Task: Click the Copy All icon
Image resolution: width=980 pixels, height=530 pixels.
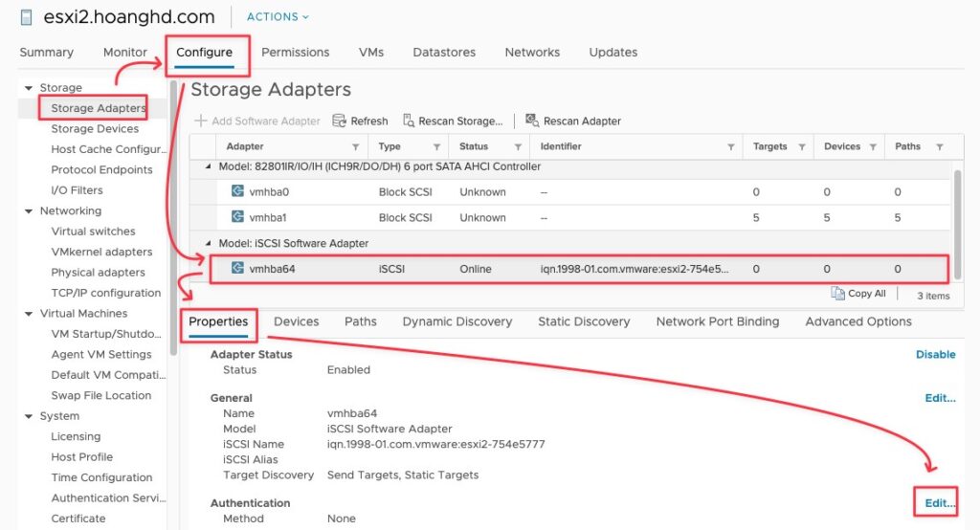Action: pyautogui.click(x=837, y=293)
